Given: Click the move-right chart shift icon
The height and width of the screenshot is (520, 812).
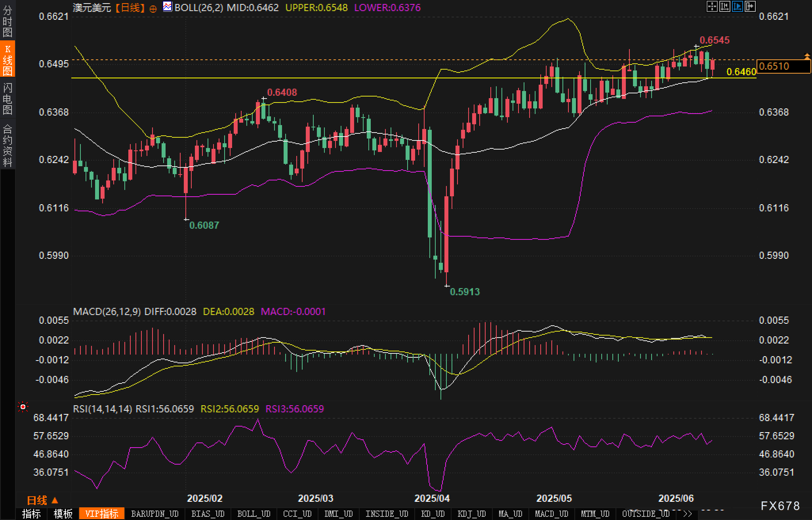Looking at the screenshot, I should coord(750,6).
